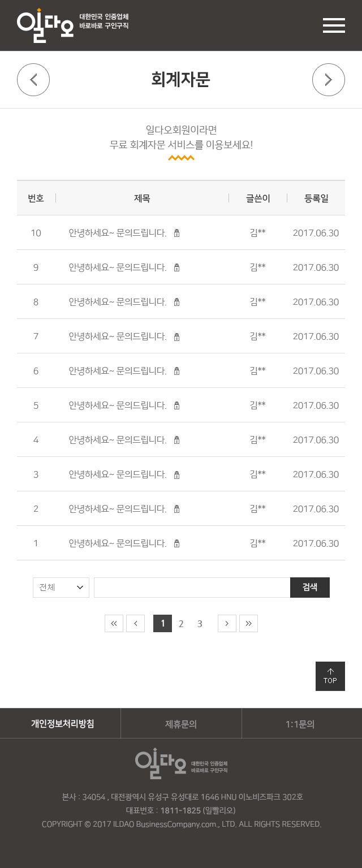Select page 3 in the pagination

click(200, 623)
